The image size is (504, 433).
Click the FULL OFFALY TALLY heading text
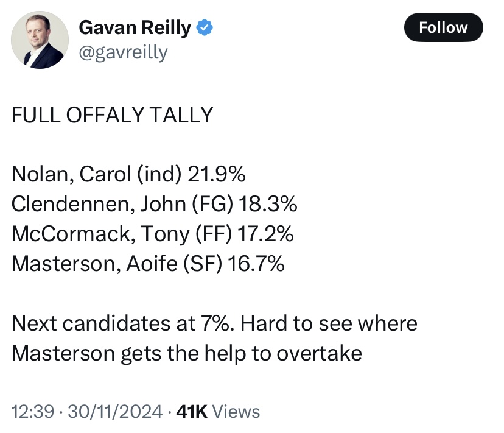pos(113,114)
